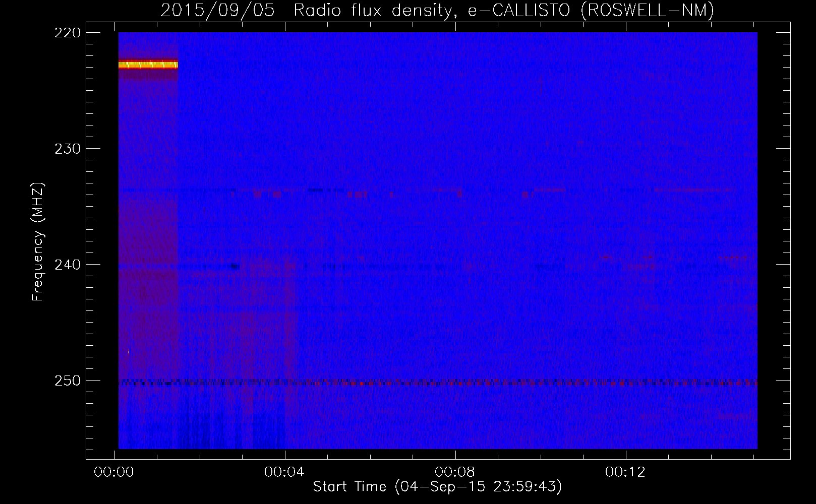Image resolution: width=816 pixels, height=504 pixels.
Task: Click the 220 frequency tick label
Action: coord(67,33)
